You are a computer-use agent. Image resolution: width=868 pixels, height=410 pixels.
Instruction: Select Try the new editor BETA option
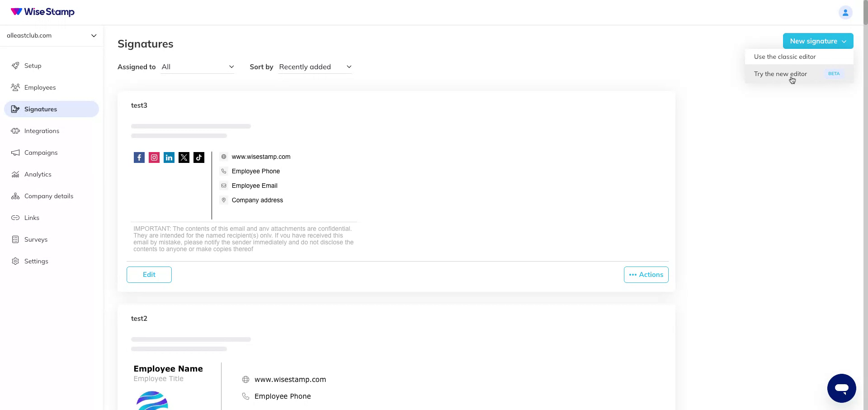pyautogui.click(x=781, y=74)
